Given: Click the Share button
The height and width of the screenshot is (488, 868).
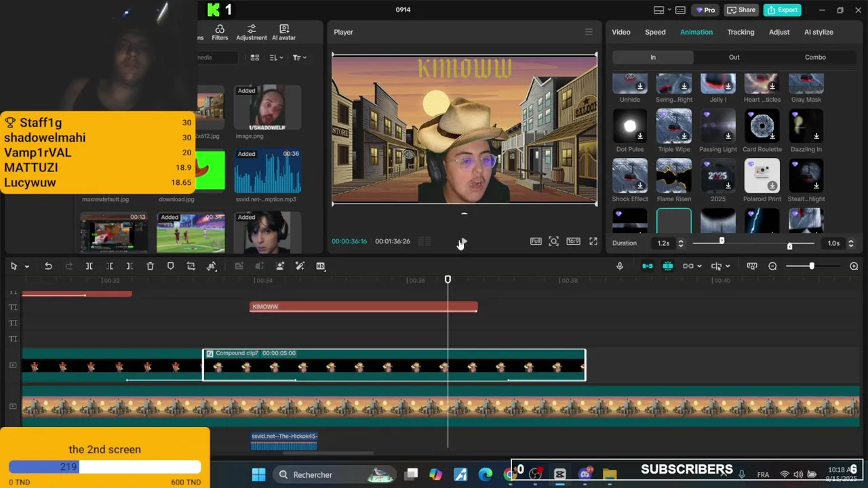Looking at the screenshot, I should (x=741, y=9).
